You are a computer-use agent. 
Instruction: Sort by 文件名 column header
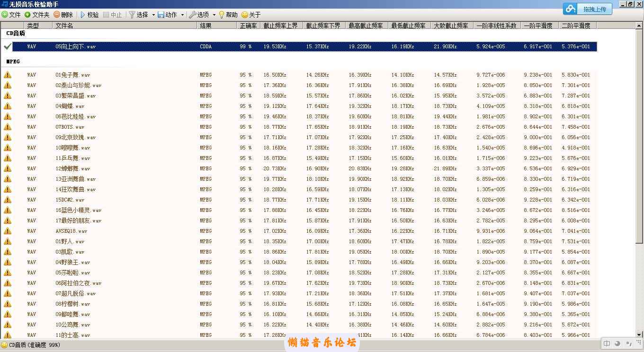tap(125, 26)
